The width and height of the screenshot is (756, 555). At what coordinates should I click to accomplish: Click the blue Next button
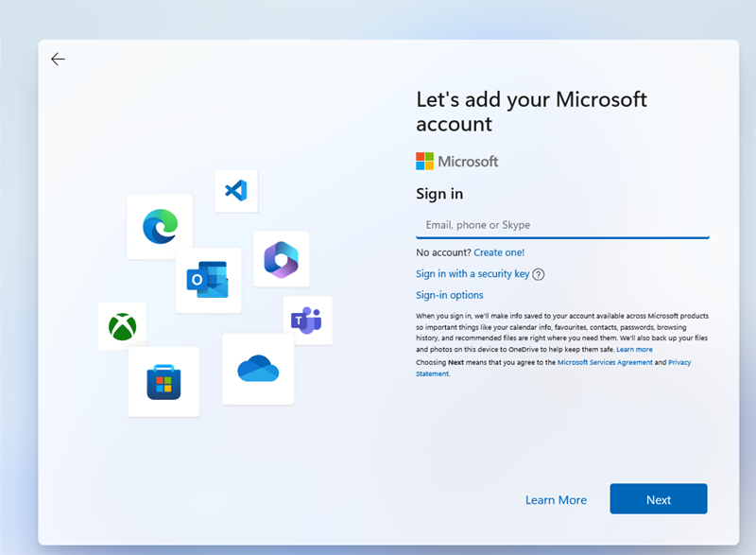pos(659,499)
